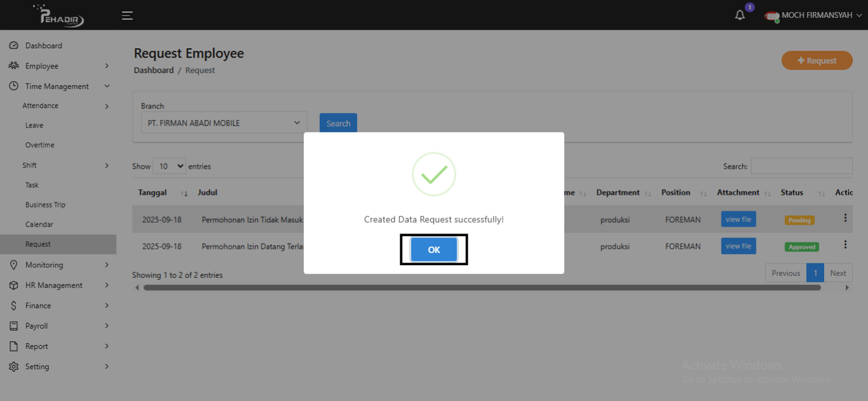This screenshot has width=868, height=401.
Task: Click the Dashboard gauge icon in sidebar
Action: pos(13,46)
